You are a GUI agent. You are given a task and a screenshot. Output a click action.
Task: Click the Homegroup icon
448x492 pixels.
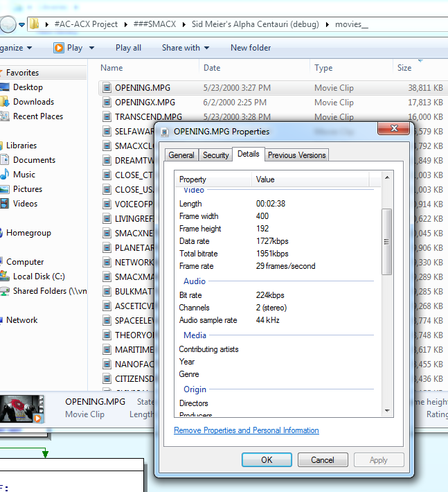[2, 233]
